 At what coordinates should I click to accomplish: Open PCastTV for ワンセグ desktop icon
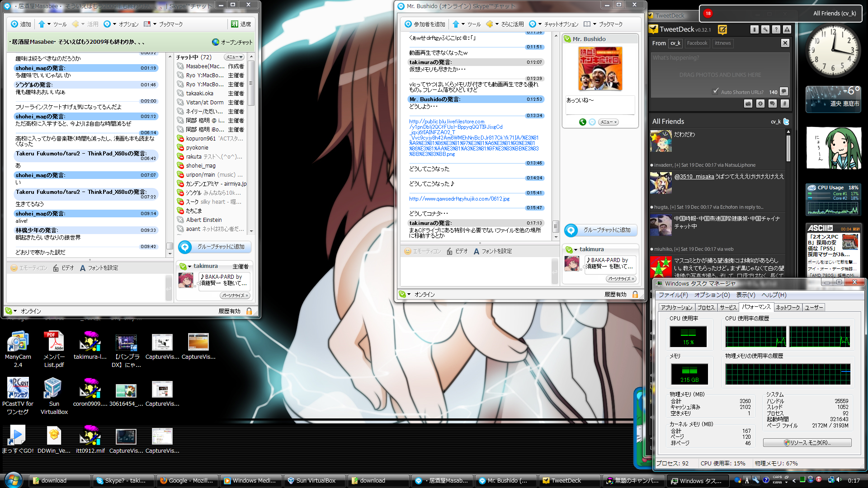[x=18, y=395]
